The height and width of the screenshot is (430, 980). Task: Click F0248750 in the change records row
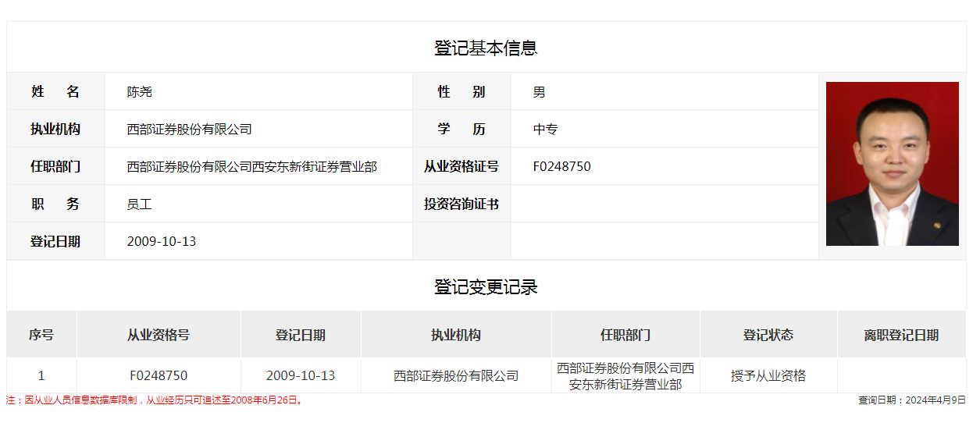tap(159, 375)
